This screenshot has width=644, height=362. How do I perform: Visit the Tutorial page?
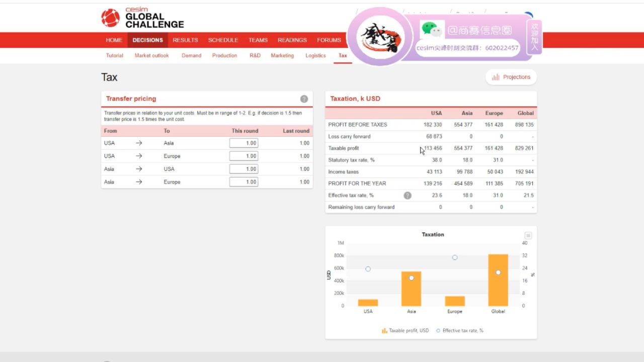pyautogui.click(x=114, y=55)
